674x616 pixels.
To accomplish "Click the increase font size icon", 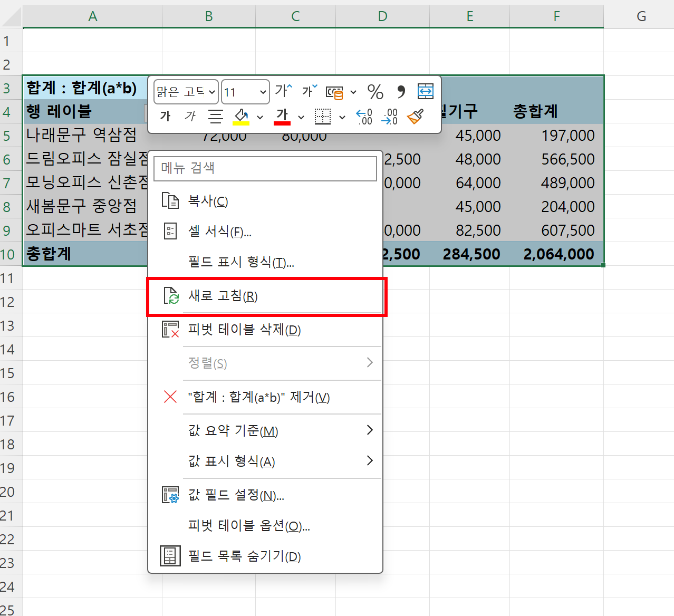I will (283, 91).
